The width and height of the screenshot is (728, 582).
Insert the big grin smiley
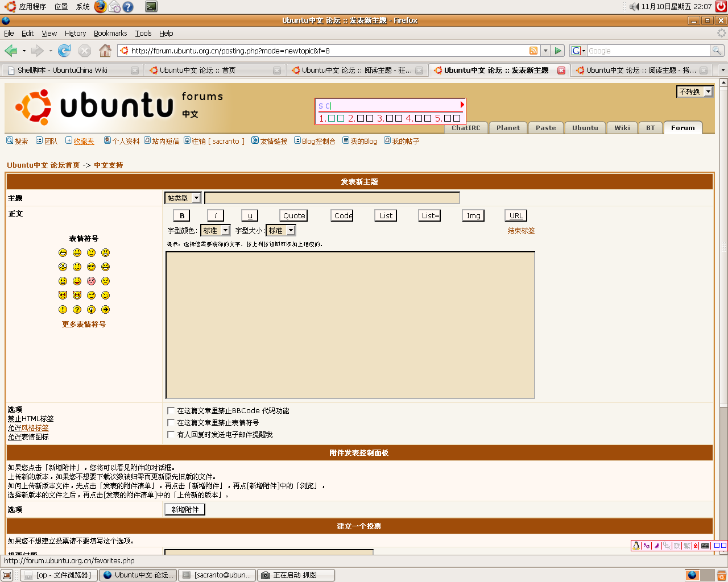point(63,252)
